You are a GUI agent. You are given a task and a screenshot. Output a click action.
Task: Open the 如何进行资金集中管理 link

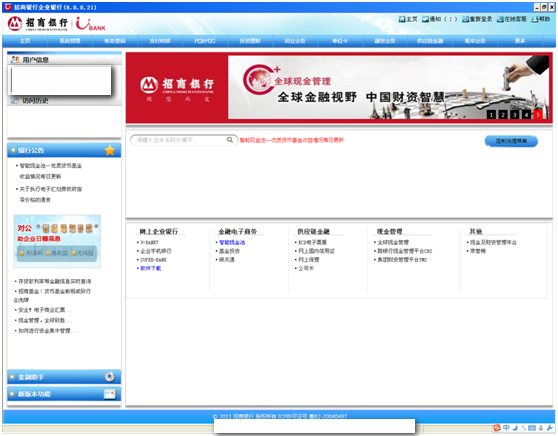(47, 331)
